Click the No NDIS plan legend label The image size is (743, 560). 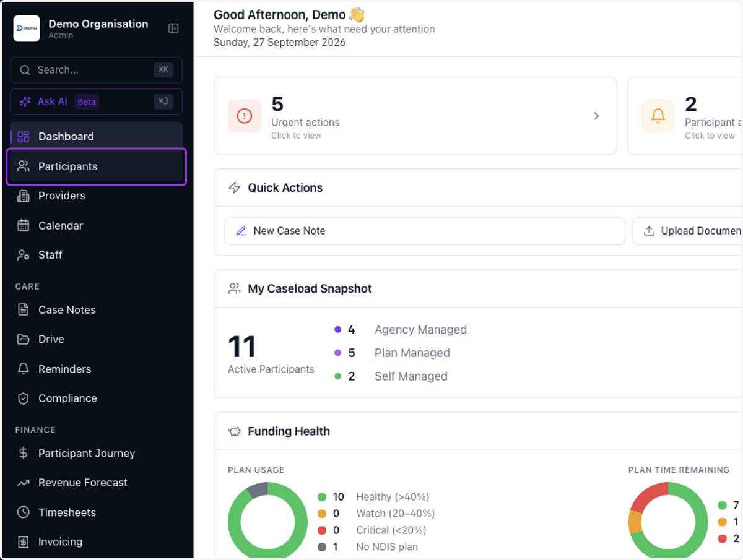[x=387, y=547]
